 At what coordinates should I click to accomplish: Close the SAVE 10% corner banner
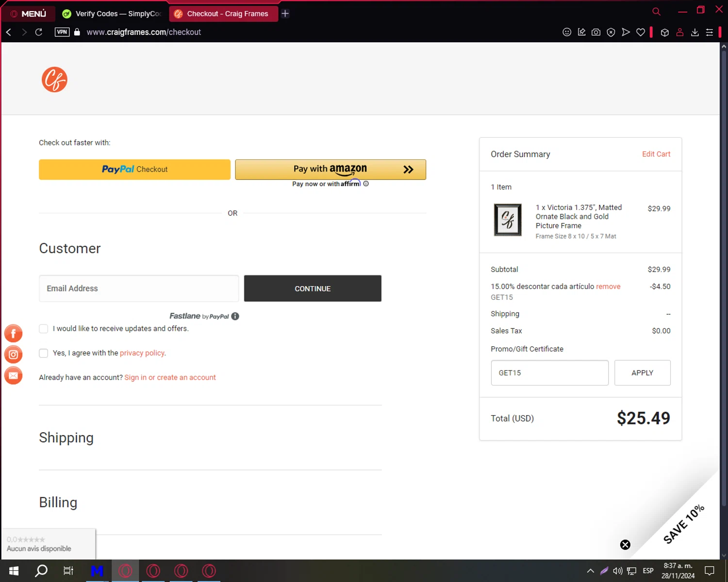625,545
